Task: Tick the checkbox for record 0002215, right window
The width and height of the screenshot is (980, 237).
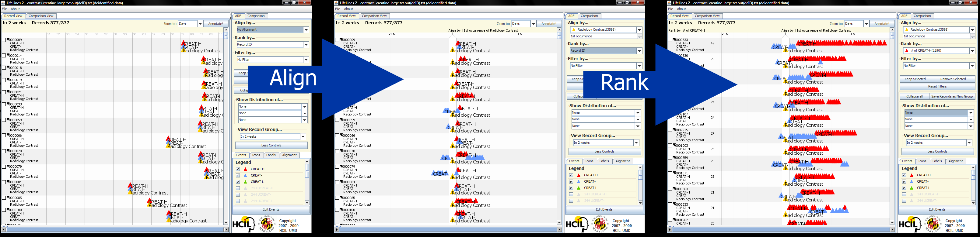Action: point(670,130)
